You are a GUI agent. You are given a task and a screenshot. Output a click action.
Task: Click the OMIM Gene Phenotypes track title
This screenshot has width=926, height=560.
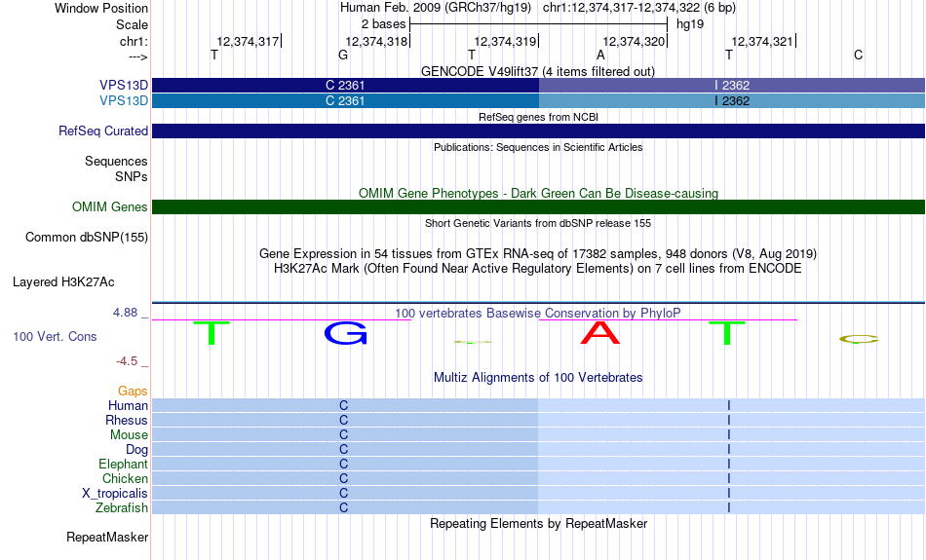click(x=538, y=193)
